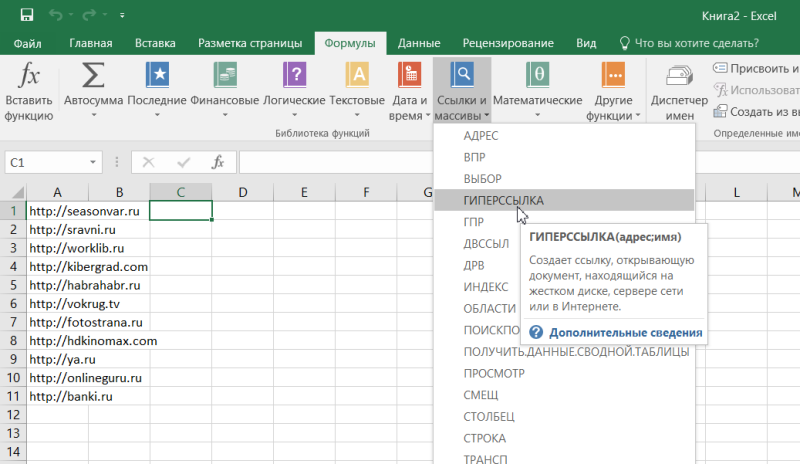Click the Вставить функцию fx icon

click(29, 75)
